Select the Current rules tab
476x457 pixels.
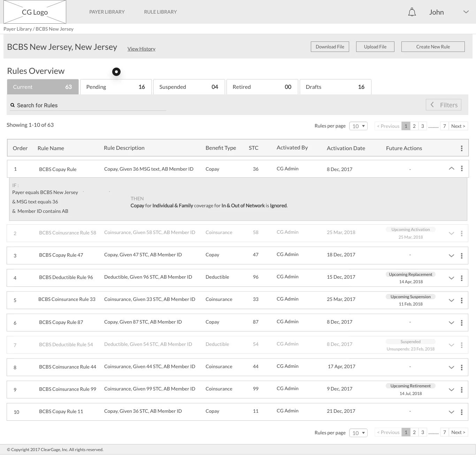pos(43,87)
